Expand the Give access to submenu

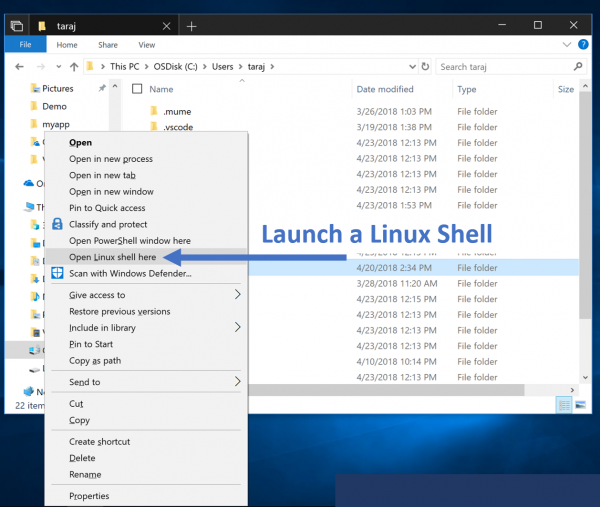[x=237, y=295]
